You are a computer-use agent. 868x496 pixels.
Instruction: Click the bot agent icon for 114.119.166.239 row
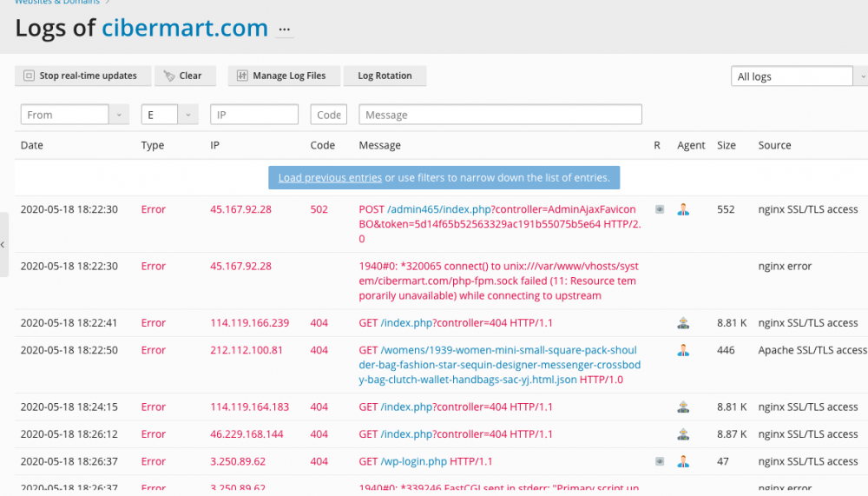tap(683, 323)
